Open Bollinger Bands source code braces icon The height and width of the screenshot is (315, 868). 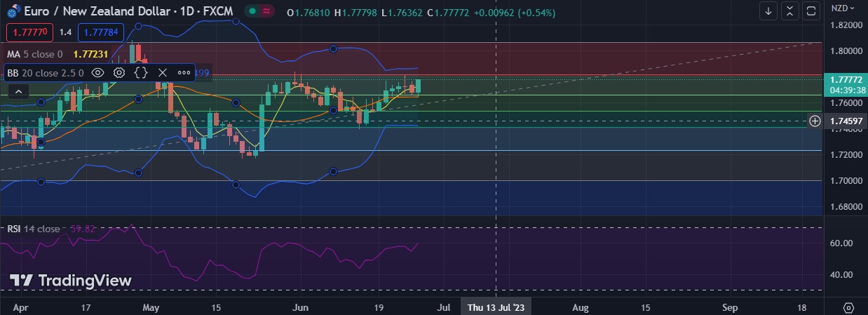141,72
